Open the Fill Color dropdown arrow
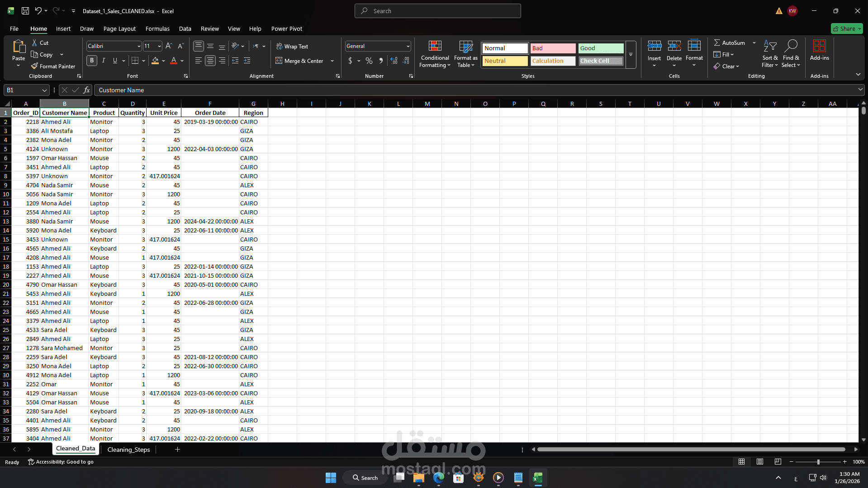Screen dimensions: 868x488 coord(164,61)
